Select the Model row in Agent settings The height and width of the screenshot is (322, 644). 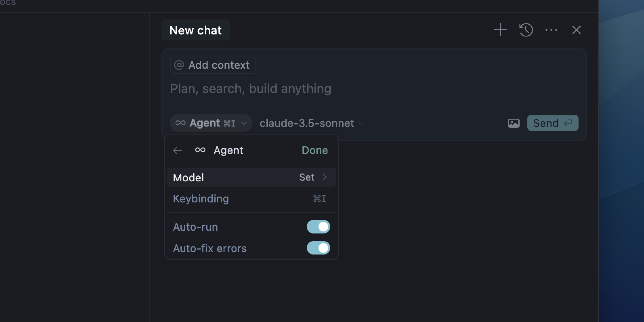click(x=251, y=177)
